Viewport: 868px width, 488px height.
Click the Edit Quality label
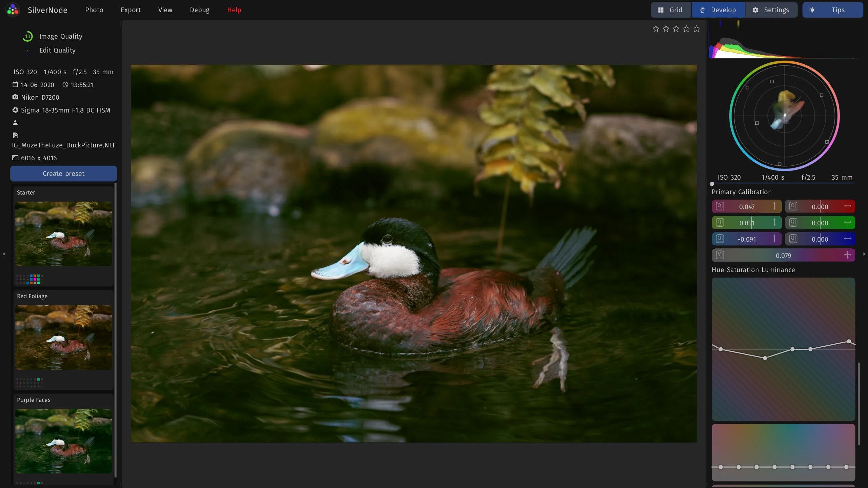57,50
